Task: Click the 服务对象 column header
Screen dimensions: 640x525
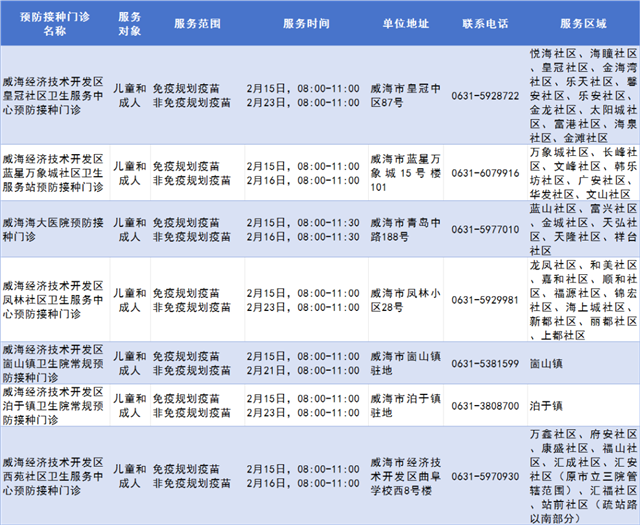Action: click(129, 23)
